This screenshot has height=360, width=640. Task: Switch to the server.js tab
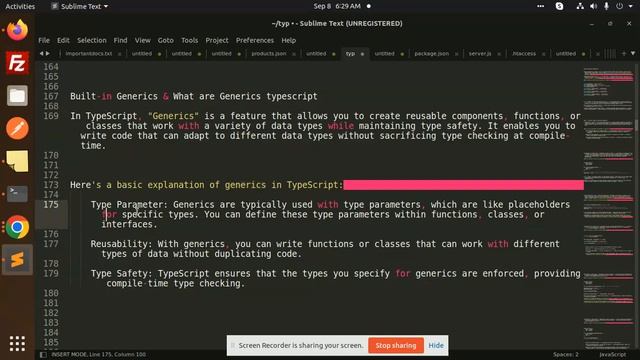point(480,54)
